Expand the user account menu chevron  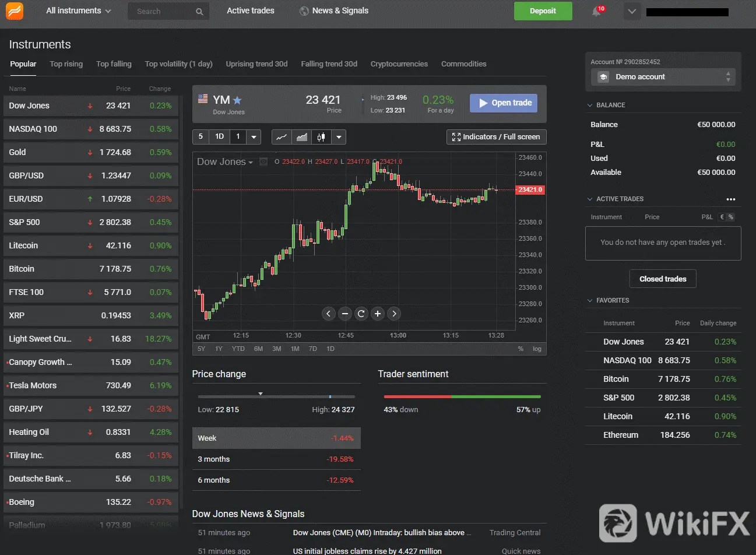[632, 11]
